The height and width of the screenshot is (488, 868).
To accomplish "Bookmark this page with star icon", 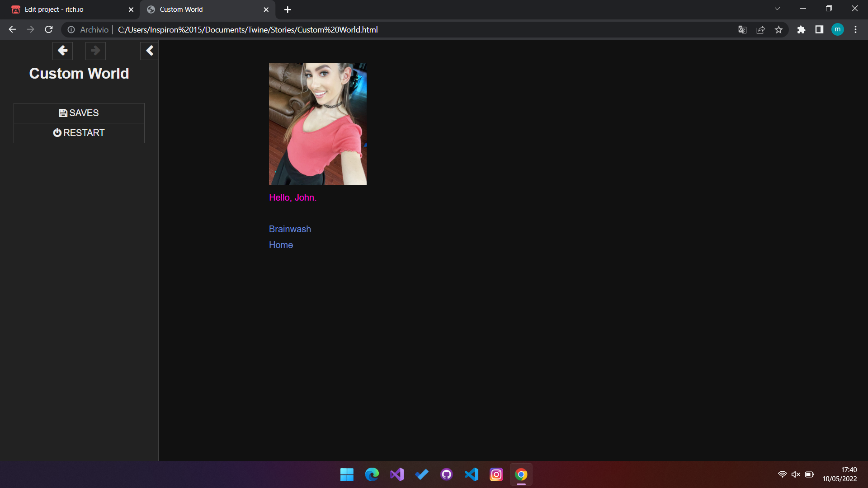I will pos(778,29).
